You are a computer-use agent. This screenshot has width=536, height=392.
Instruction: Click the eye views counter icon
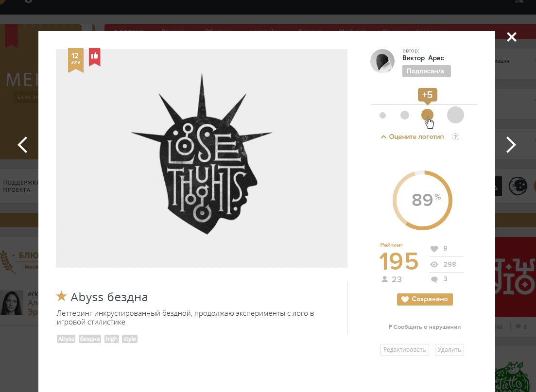point(434,264)
